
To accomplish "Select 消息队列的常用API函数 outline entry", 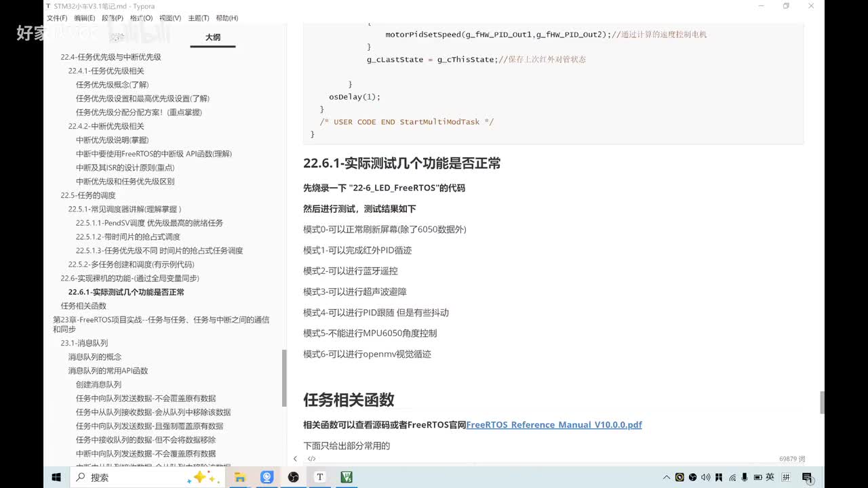I will click(108, 371).
